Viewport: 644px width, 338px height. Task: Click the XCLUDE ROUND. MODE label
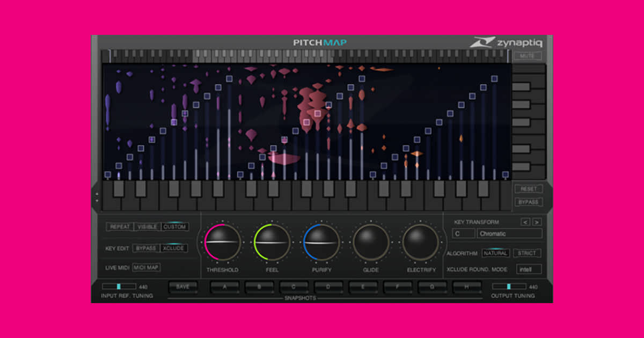coord(477,269)
